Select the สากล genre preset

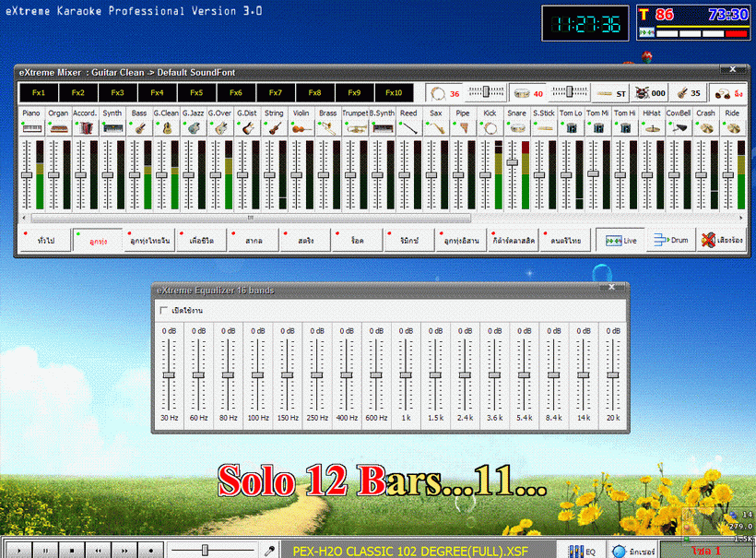coord(254,240)
